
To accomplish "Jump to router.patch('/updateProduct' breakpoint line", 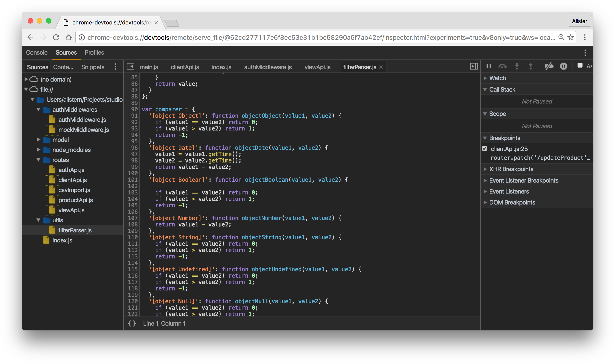I will click(540, 158).
